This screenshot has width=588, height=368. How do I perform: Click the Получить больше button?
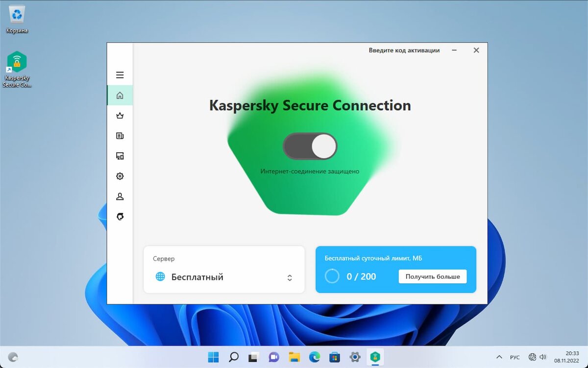point(433,276)
